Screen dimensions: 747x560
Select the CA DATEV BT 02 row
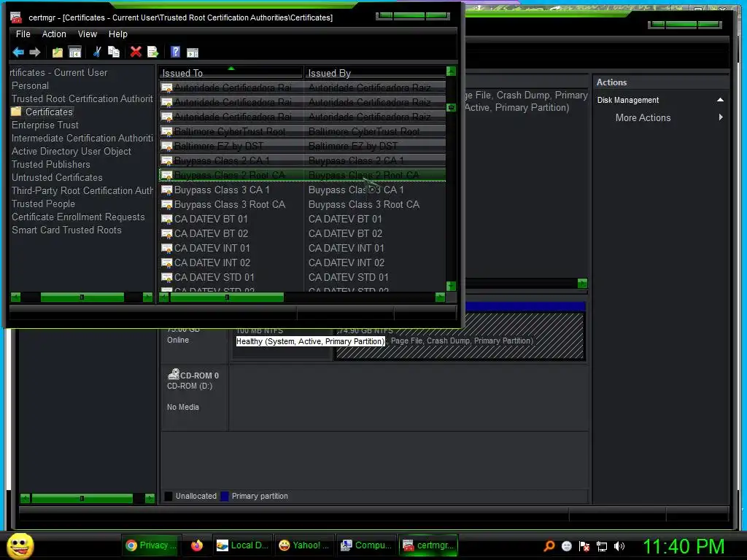302,233
